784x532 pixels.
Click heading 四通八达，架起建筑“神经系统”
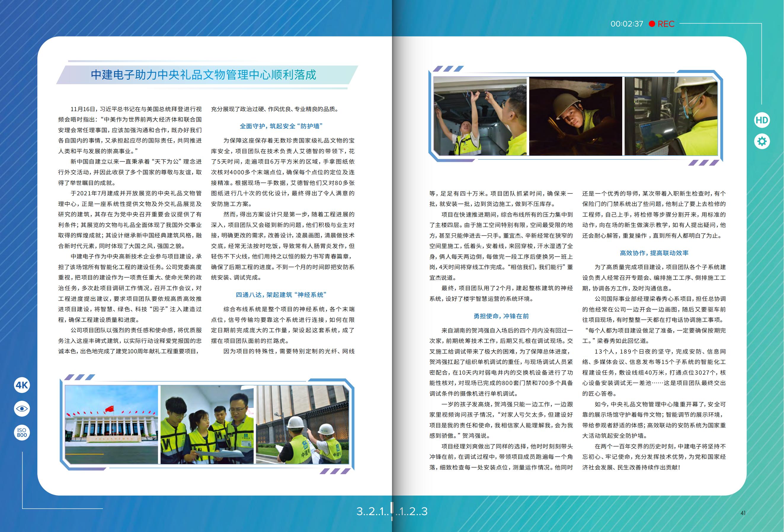coord(281,295)
